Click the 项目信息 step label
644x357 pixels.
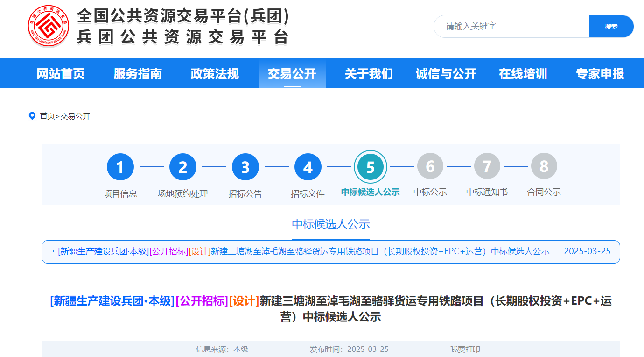point(120,193)
